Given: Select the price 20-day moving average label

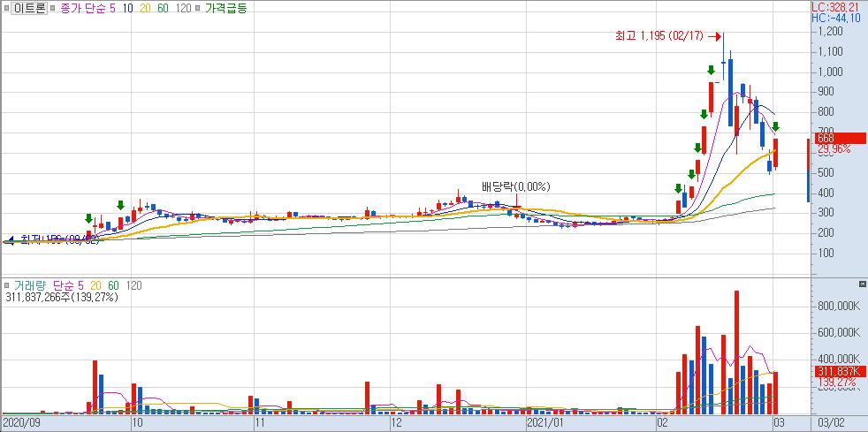Looking at the screenshot, I should [146, 8].
